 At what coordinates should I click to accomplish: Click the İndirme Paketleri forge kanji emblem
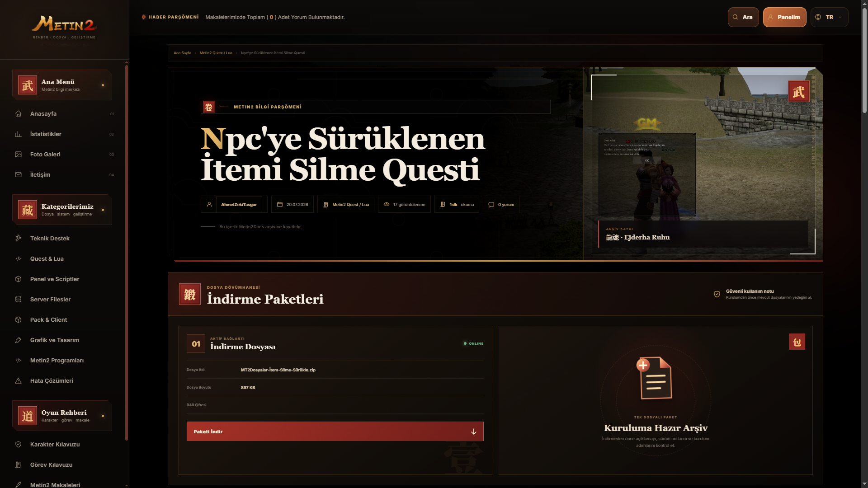[190, 294]
